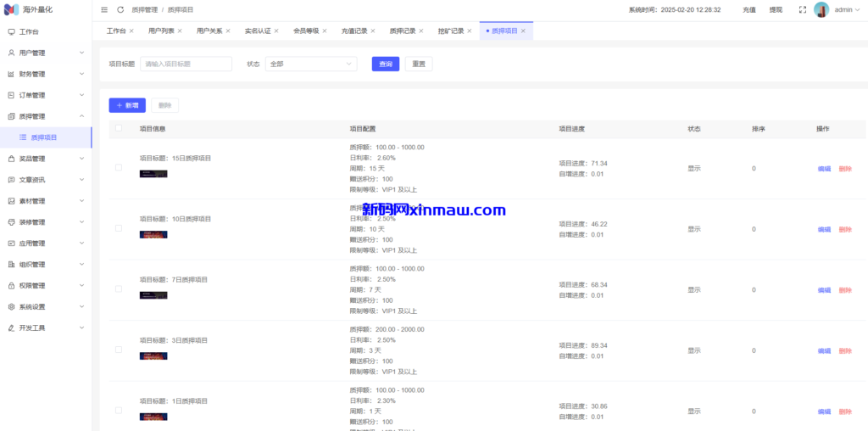868x431 pixels.
Task: Close the 用户列表 tab
Action: [x=180, y=31]
